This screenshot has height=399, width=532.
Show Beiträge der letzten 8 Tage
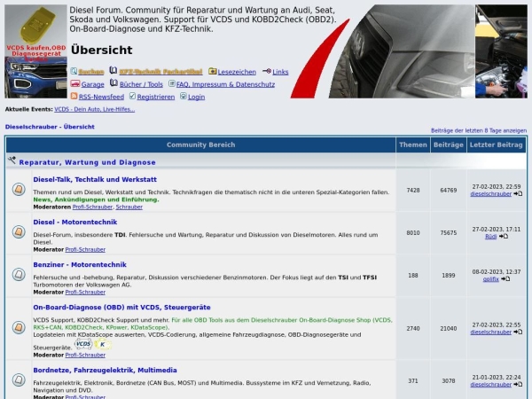click(479, 130)
